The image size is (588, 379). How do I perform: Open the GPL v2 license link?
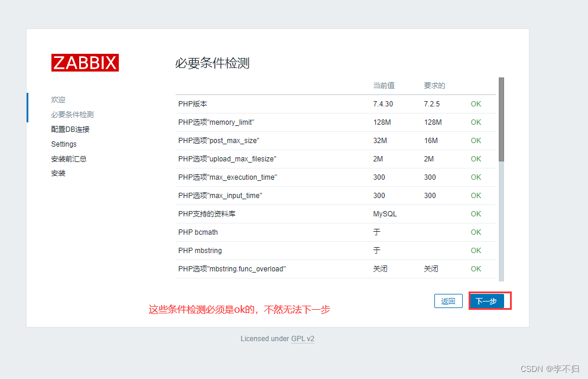tap(303, 338)
